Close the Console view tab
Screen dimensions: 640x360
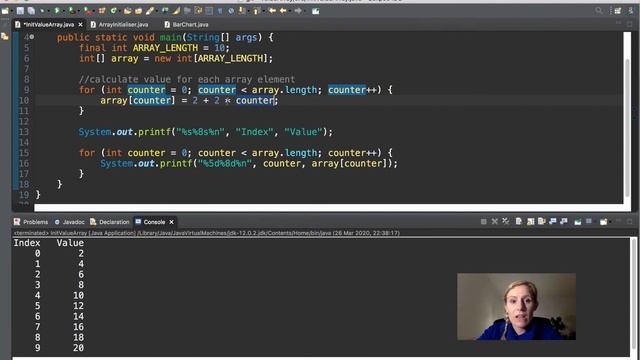point(171,222)
